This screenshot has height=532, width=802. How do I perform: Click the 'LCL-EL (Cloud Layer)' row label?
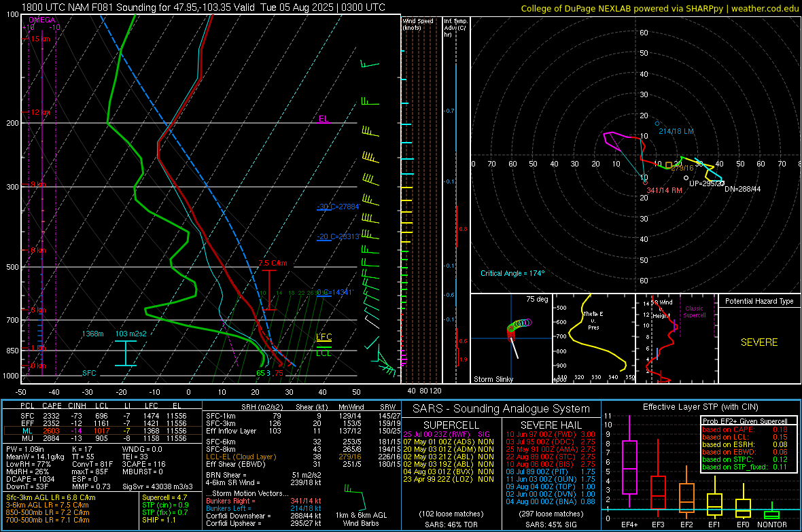point(241,457)
